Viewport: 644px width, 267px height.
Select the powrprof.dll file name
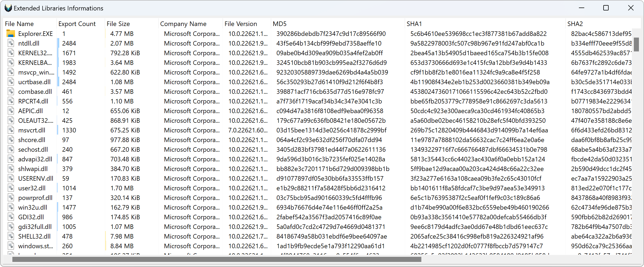click(35, 198)
